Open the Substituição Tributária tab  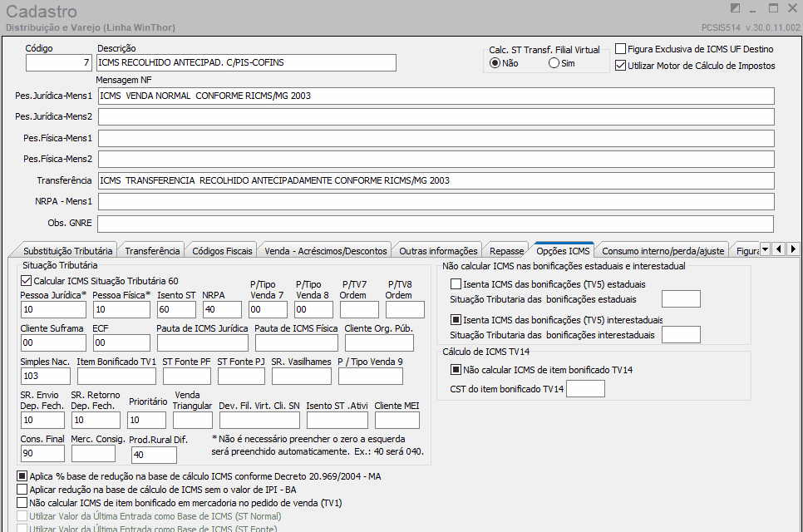(x=67, y=251)
